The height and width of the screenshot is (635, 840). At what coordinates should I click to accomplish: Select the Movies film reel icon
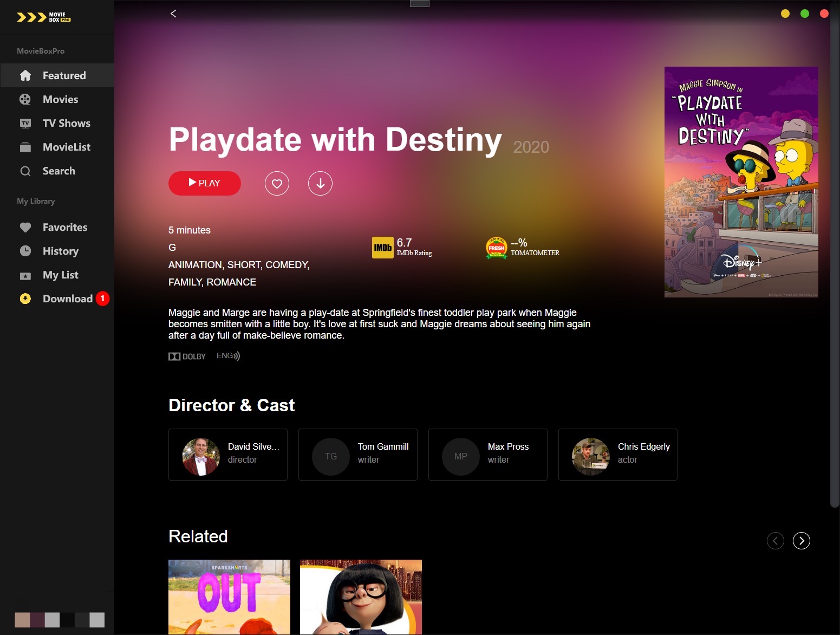[x=25, y=99]
